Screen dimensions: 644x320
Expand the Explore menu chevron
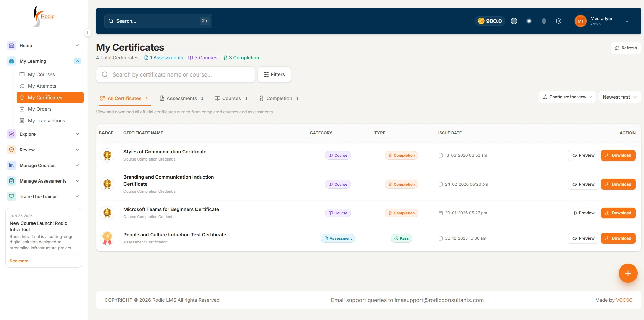tap(77, 134)
